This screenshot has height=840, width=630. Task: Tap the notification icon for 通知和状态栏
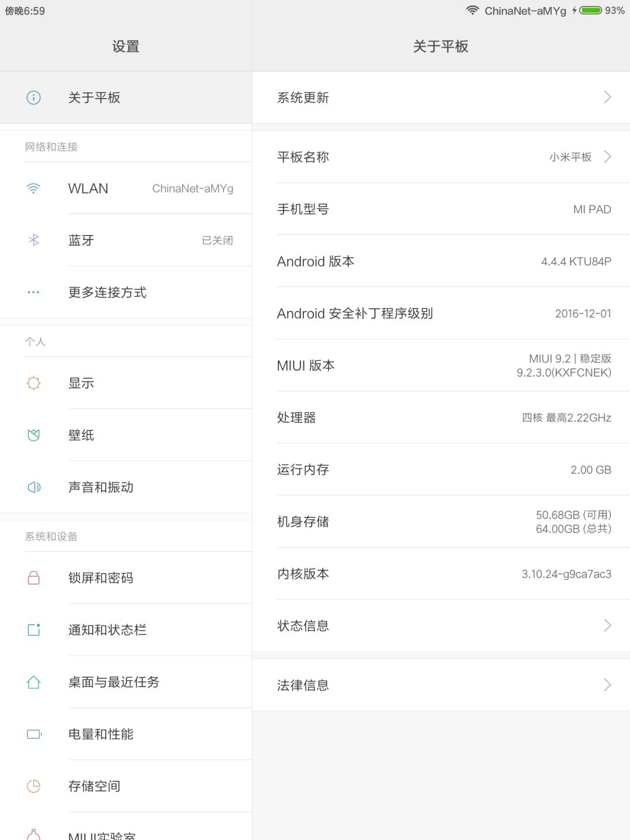34,630
